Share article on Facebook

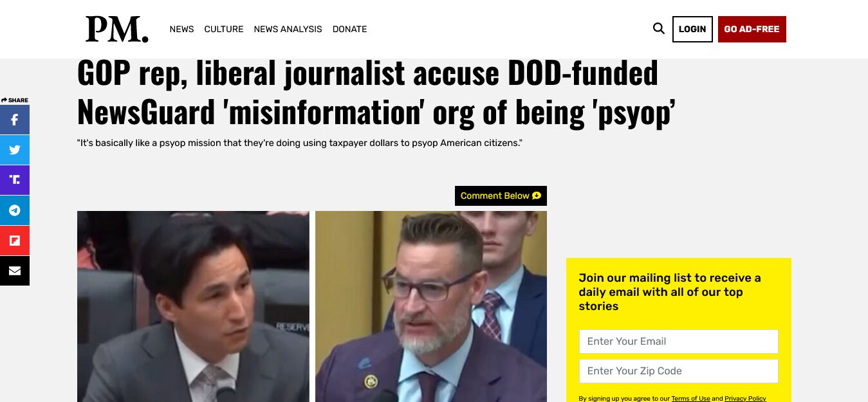14,120
